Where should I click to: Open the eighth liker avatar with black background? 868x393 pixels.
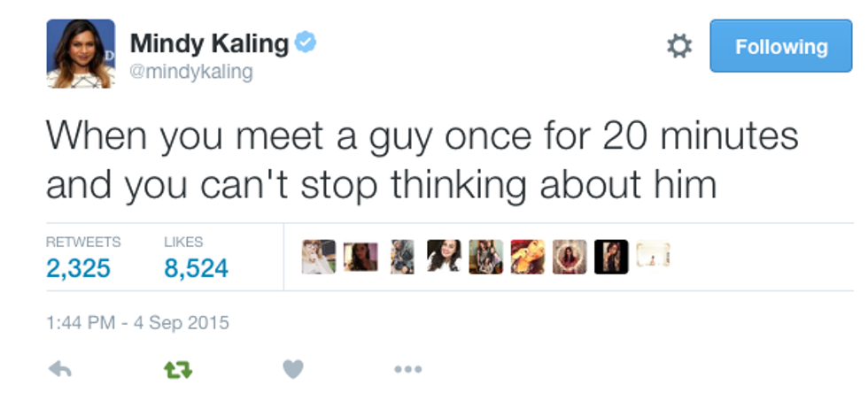coord(611,256)
